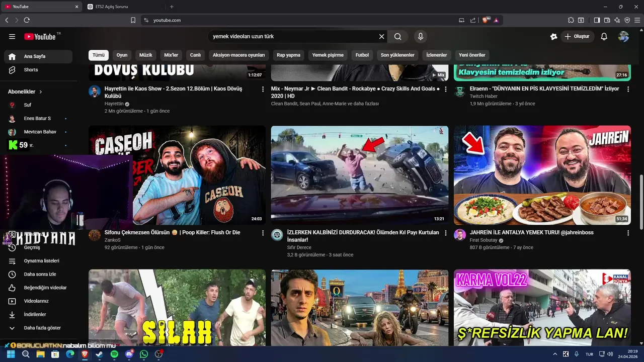644x362 pixels.
Task: Expand the Abonelikler subscriptions section
Action: [25, 92]
